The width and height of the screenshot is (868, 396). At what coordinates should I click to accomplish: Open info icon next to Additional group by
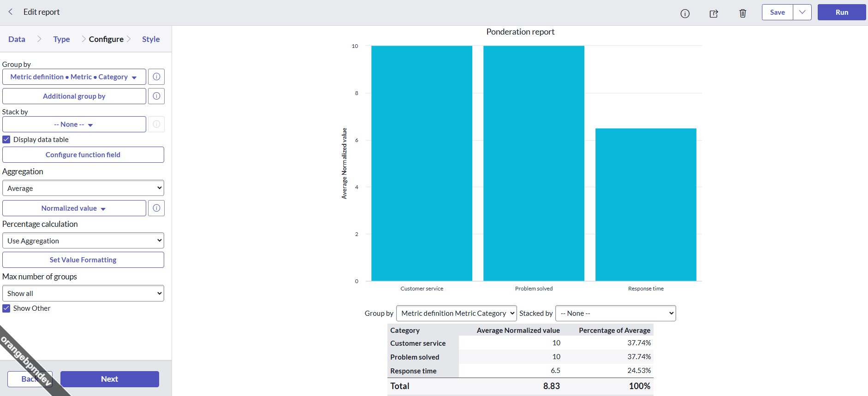[156, 96]
